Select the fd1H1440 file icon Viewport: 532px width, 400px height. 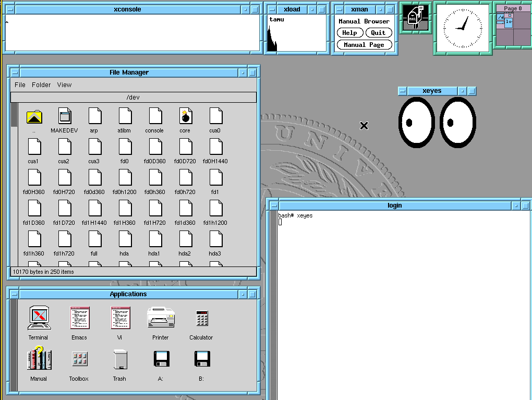[95, 208]
